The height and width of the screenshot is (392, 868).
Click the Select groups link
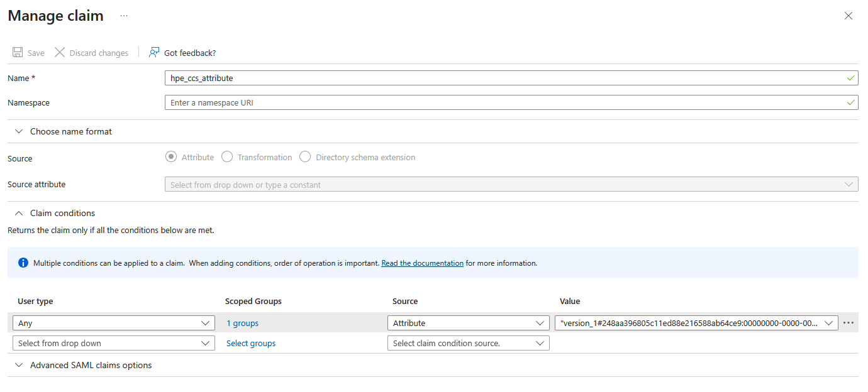pos(251,344)
